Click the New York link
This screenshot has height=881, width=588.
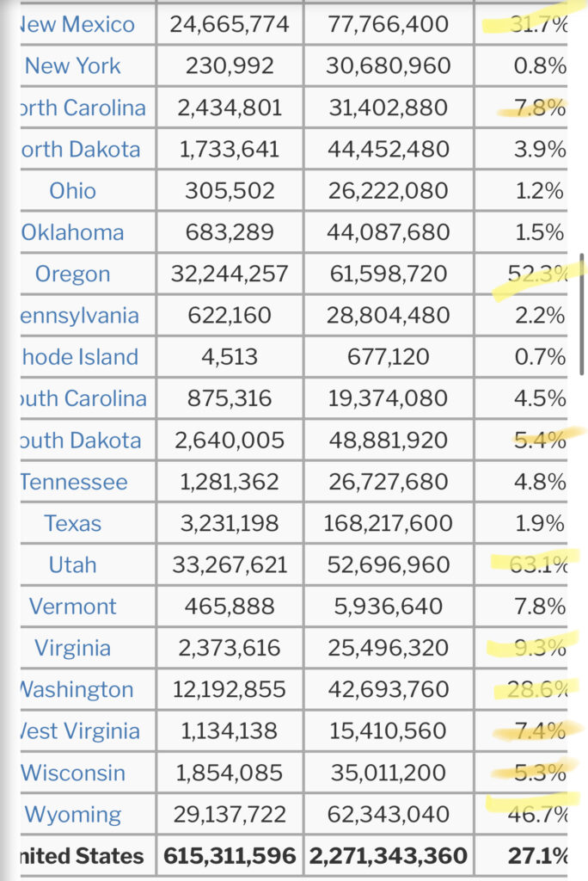[x=73, y=66]
